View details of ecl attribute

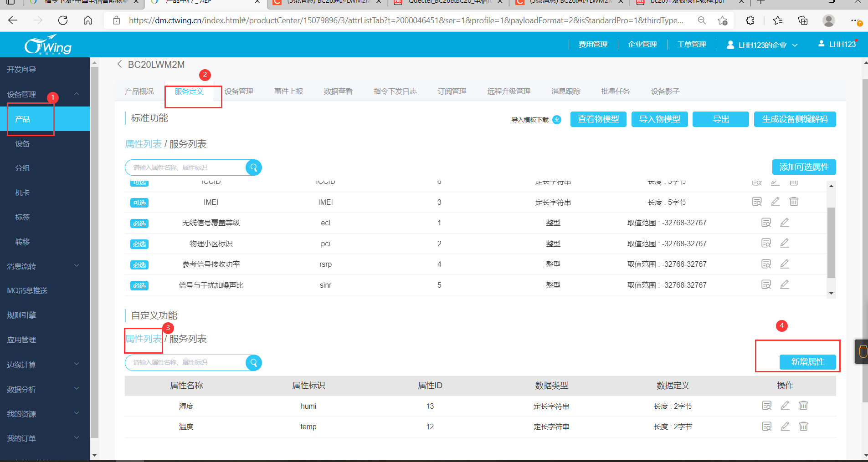(x=766, y=223)
